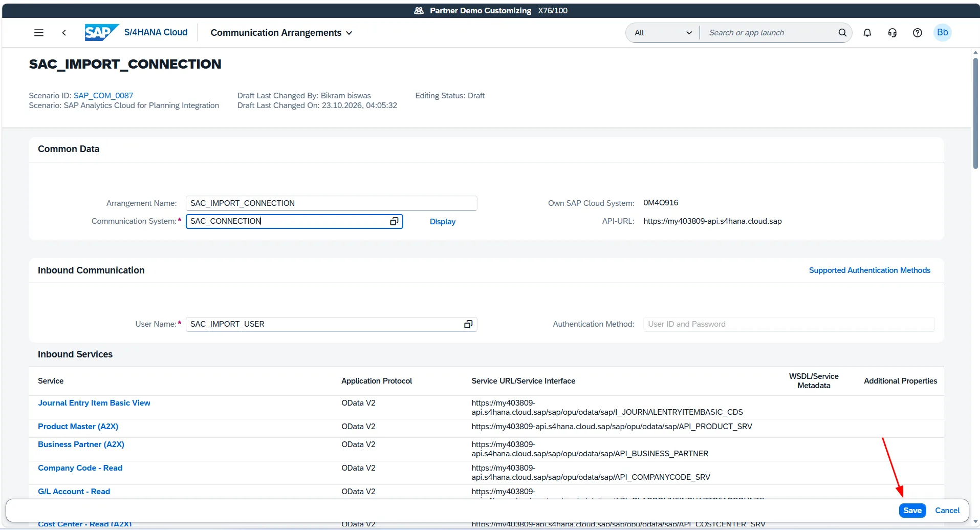Open the Bb user profile avatar

[943, 32]
